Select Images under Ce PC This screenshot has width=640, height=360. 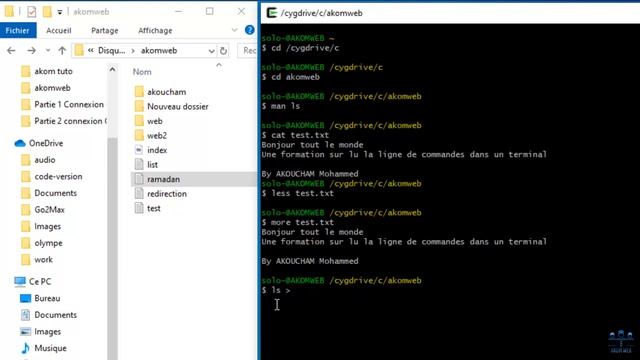pyautogui.click(x=47, y=332)
